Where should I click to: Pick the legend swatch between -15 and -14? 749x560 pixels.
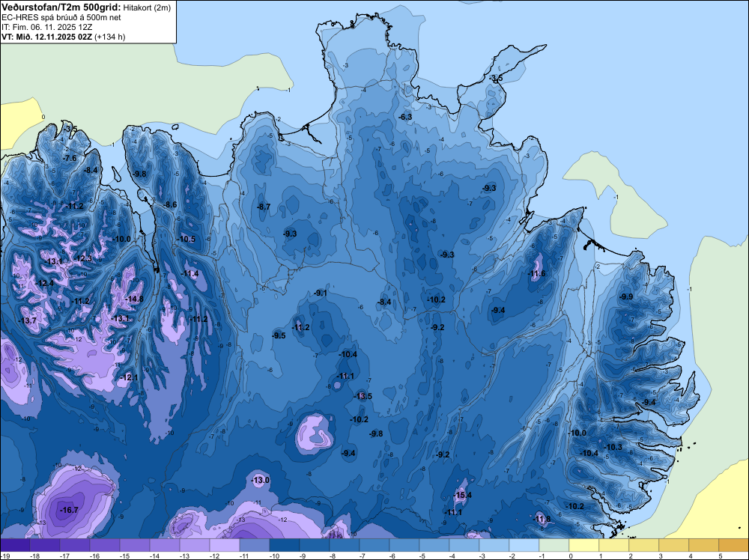coord(135,545)
